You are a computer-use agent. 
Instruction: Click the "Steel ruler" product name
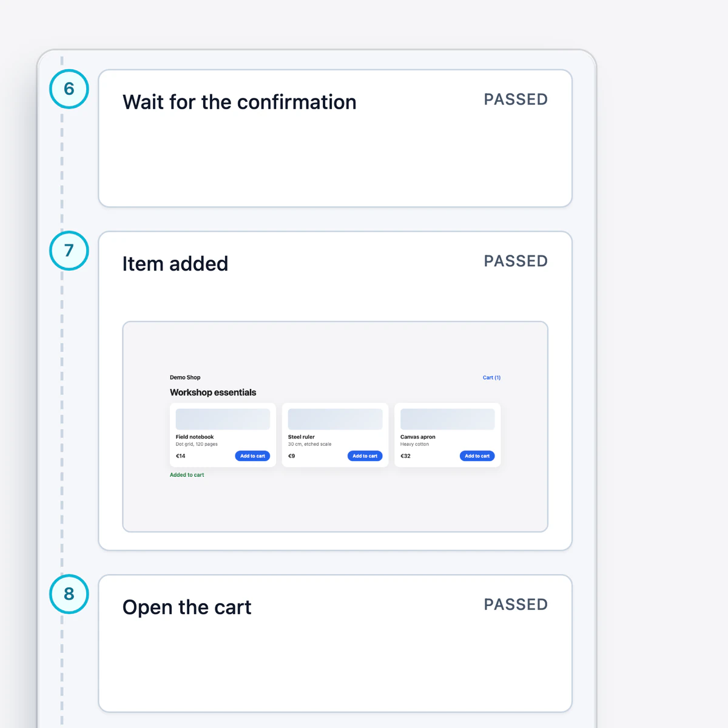[302, 437]
